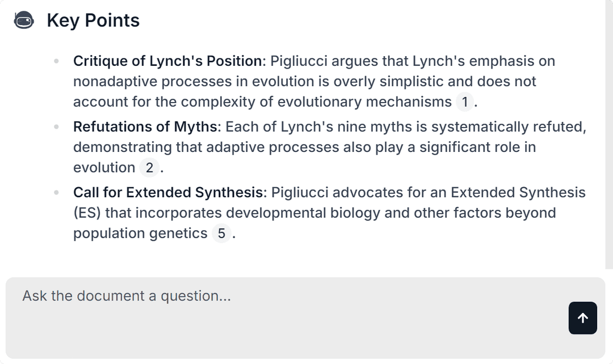The height and width of the screenshot is (364, 613).
Task: Click the bullet dot before Call for Extended Synthesis
Action: pos(56,193)
